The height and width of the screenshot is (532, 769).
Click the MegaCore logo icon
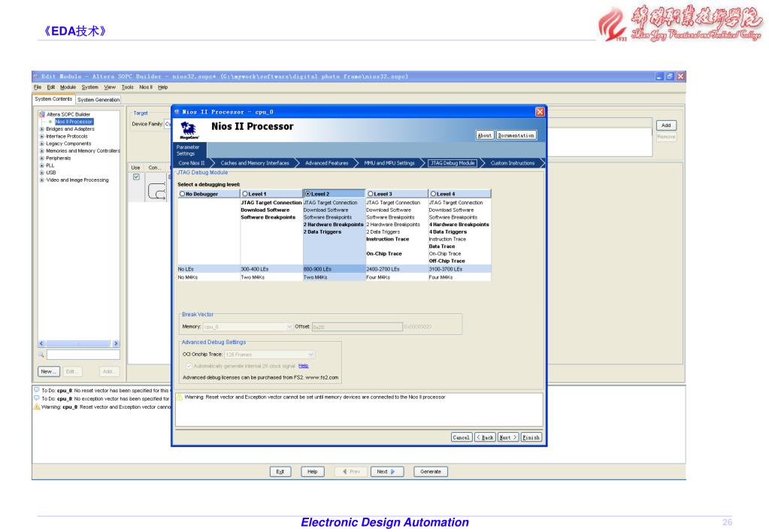189,130
